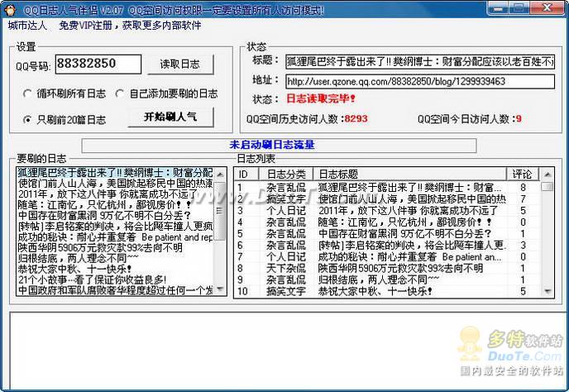The height and width of the screenshot is (392, 569).
Task: Click the 开始刷人气 button
Action: tap(170, 117)
